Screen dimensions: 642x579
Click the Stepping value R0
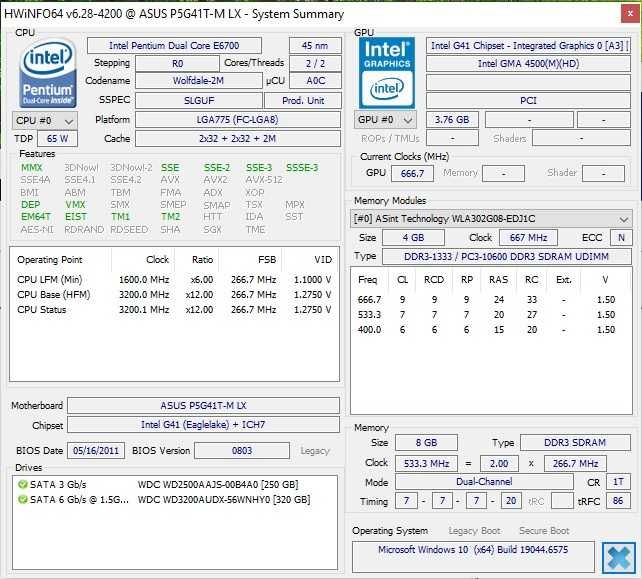coord(177,63)
